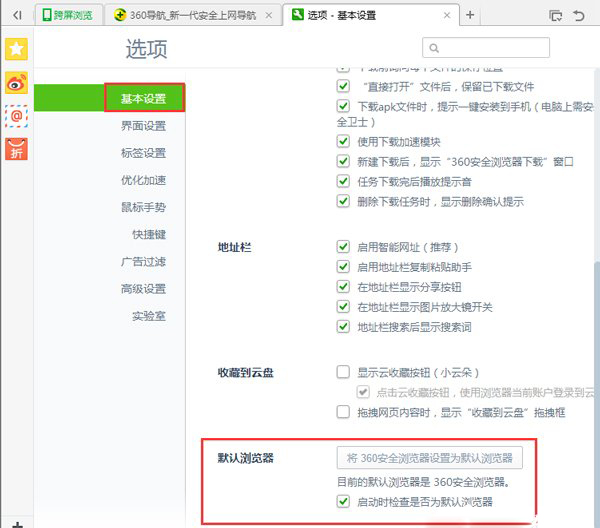Select the 选项 - 基本设置 tab
Viewport: 600px width, 528px height.
click(x=370, y=15)
